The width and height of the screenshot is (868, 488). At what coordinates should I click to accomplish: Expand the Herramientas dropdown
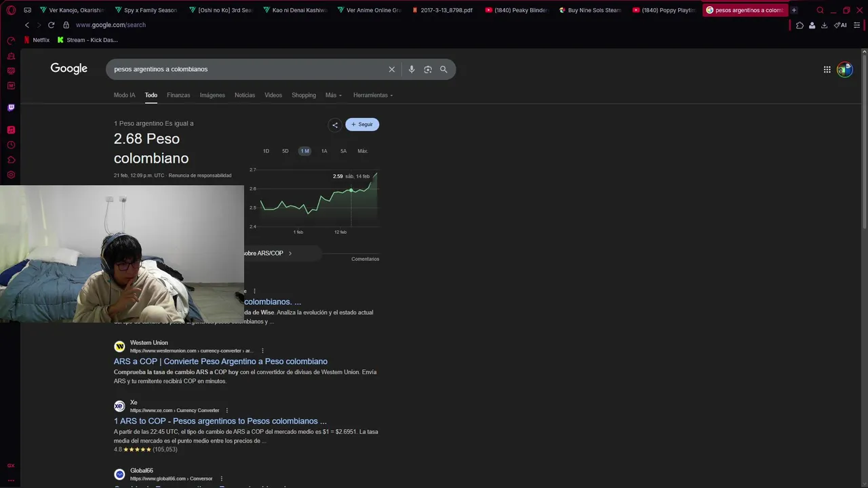[x=373, y=95]
